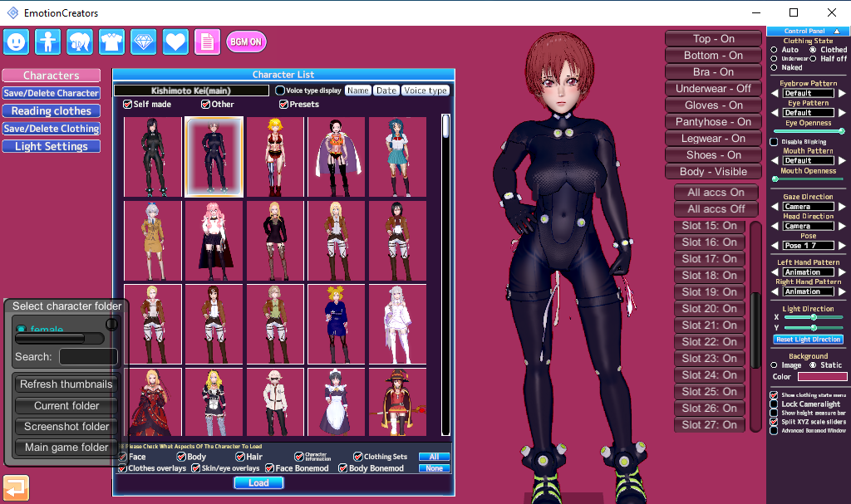Uncheck the Self made filter checkbox
Image resolution: width=851 pixels, height=504 pixels.
click(x=127, y=105)
